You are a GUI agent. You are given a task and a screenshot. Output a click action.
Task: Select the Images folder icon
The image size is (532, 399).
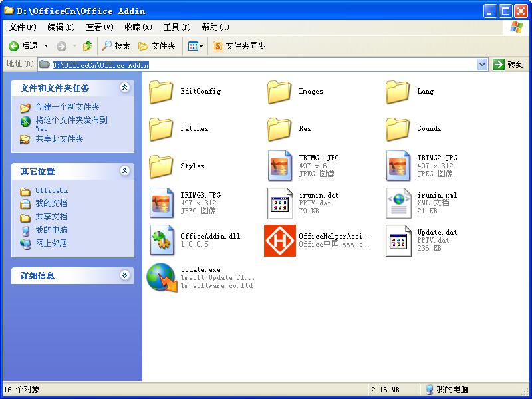tap(279, 92)
